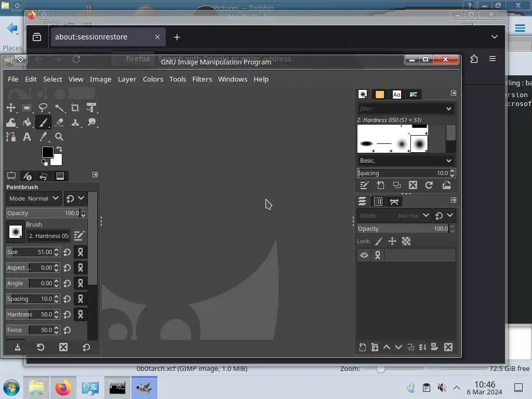Toggle link Spacing to brush default
Screen dimensions: 532x399
81,299
